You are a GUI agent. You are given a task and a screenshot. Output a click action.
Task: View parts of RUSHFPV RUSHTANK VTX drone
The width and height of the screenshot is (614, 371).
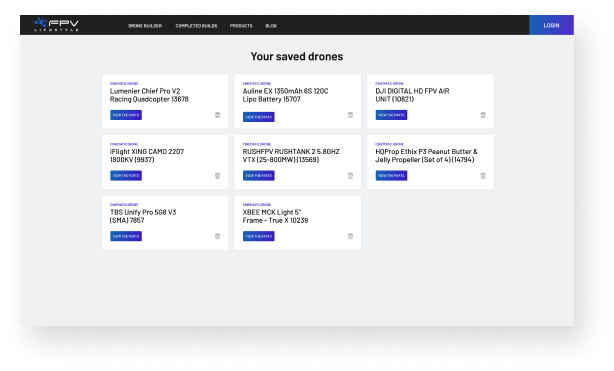click(258, 176)
